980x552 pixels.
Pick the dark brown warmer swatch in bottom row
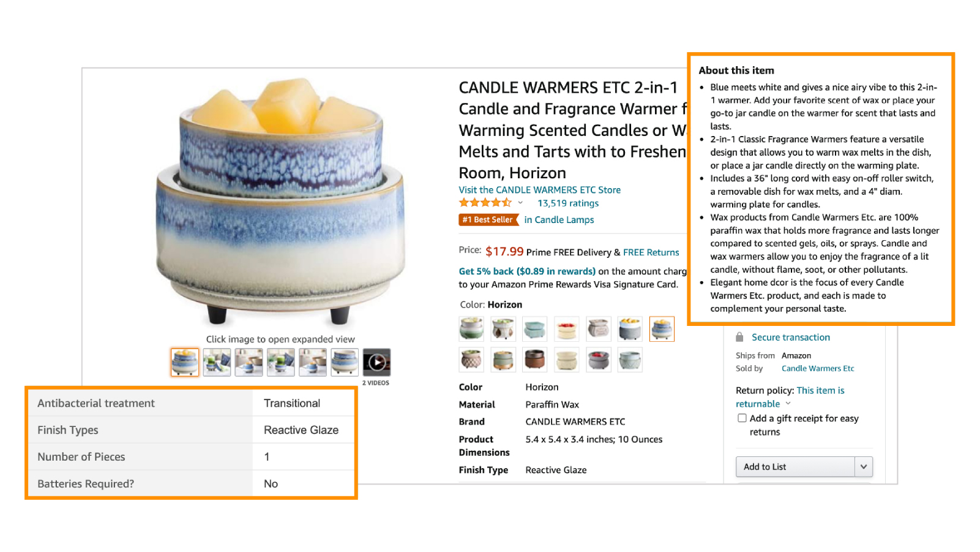[535, 360]
